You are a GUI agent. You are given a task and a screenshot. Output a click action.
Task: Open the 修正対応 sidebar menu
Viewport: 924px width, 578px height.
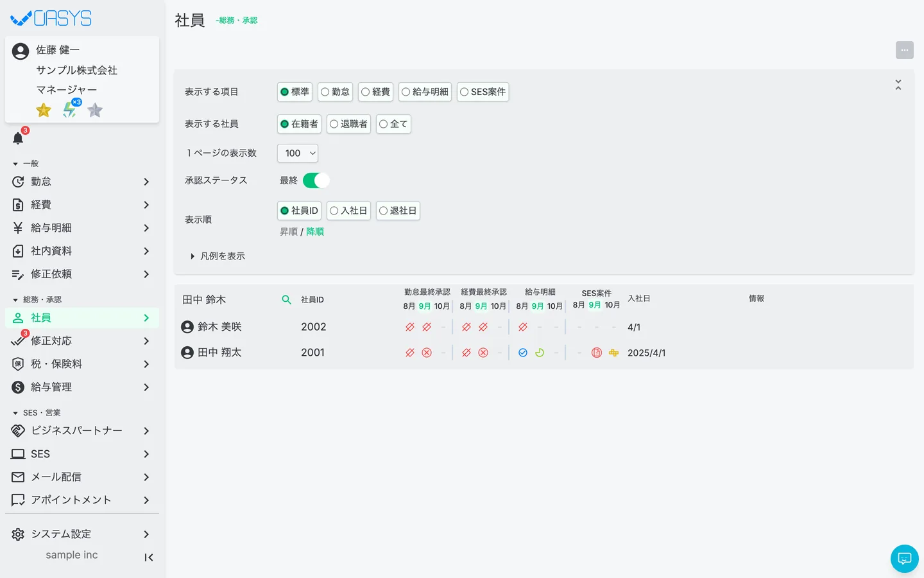point(82,341)
